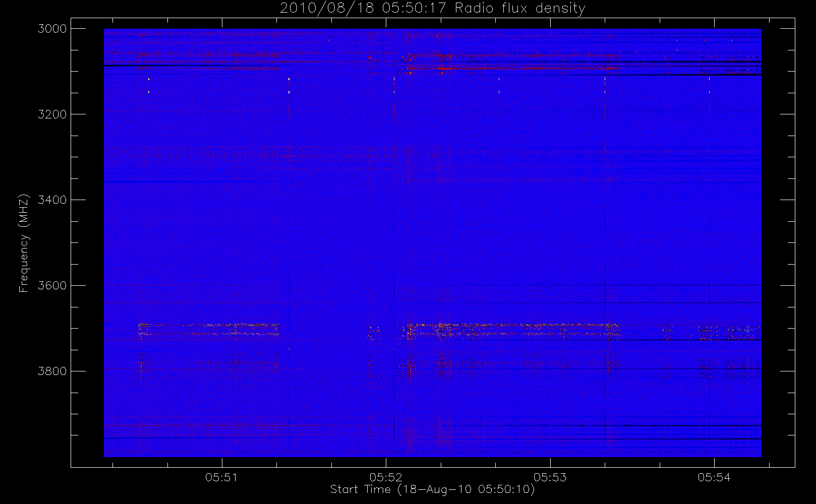Image resolution: width=816 pixels, height=504 pixels.
Task: Select the 3000 frequency tick label
Action: pyautogui.click(x=52, y=29)
